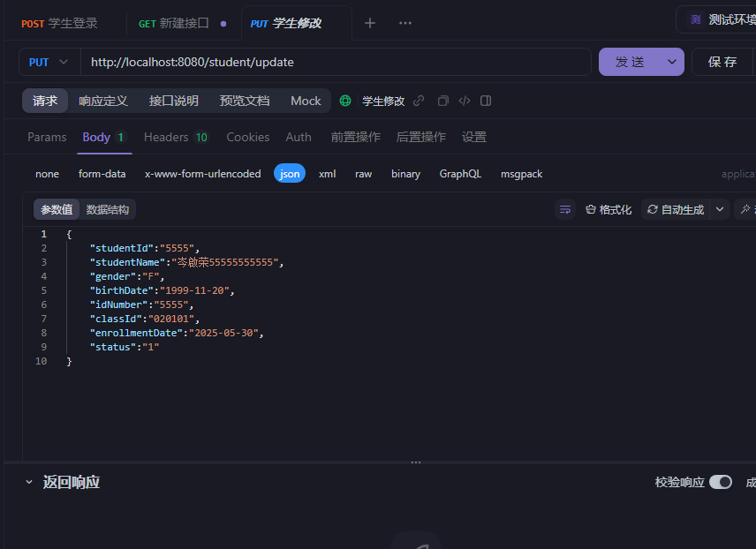756x549 pixels.
Task: Click the 保存 save button
Action: coord(722,62)
